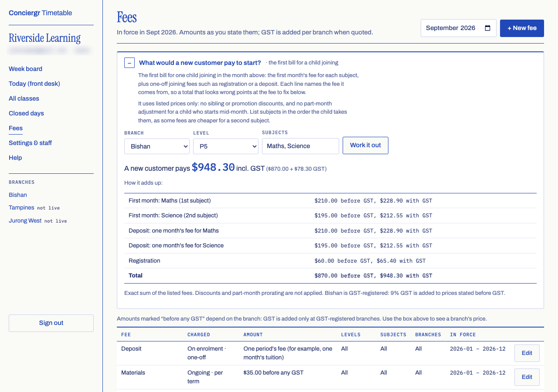Click the 'How it adds up:' label
Image resolution: width=558 pixels, height=392 pixels.
(143, 182)
